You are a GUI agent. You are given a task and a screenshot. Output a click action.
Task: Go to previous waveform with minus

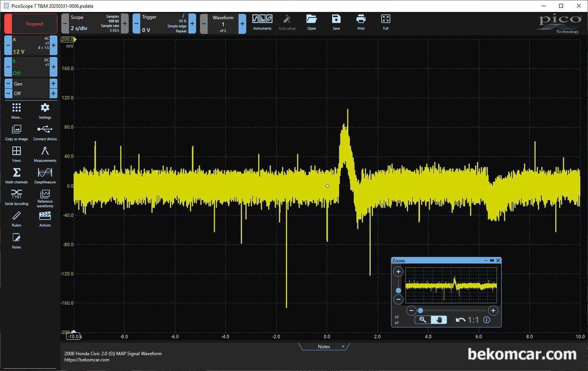(204, 23)
